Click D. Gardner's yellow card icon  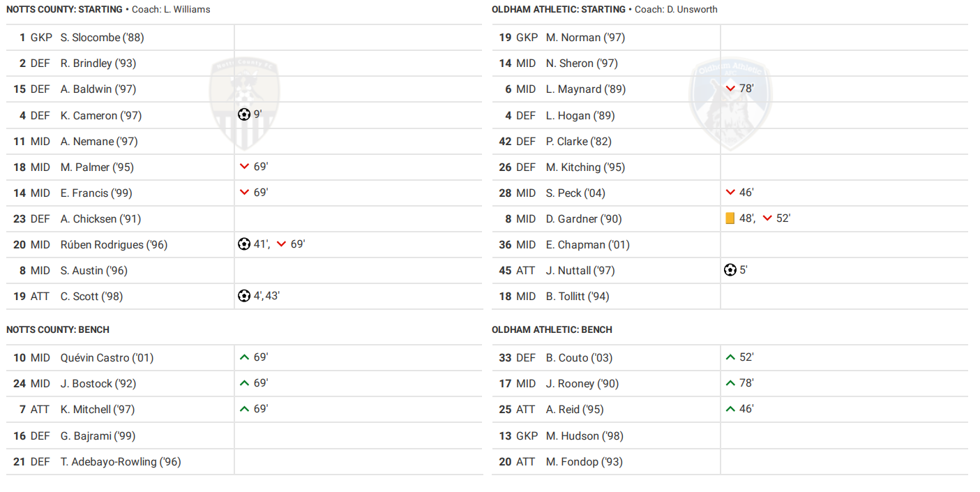click(x=730, y=218)
